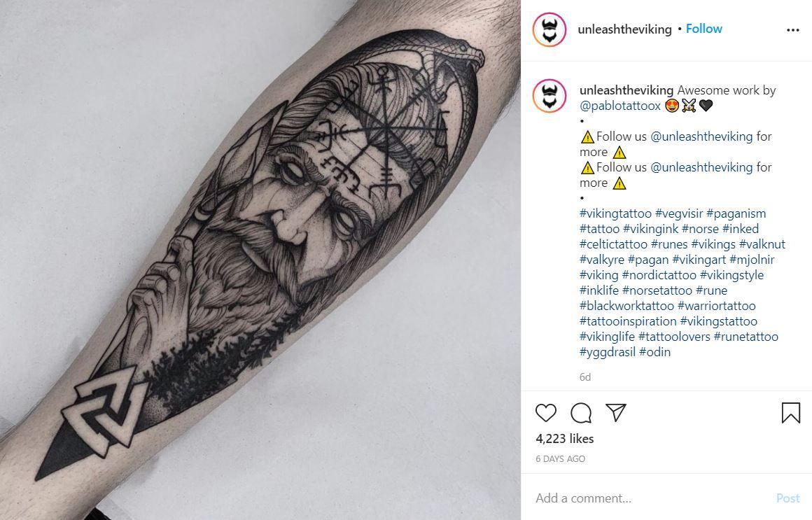Focus the Add a comment field
This screenshot has height=520, width=812.
(652, 498)
